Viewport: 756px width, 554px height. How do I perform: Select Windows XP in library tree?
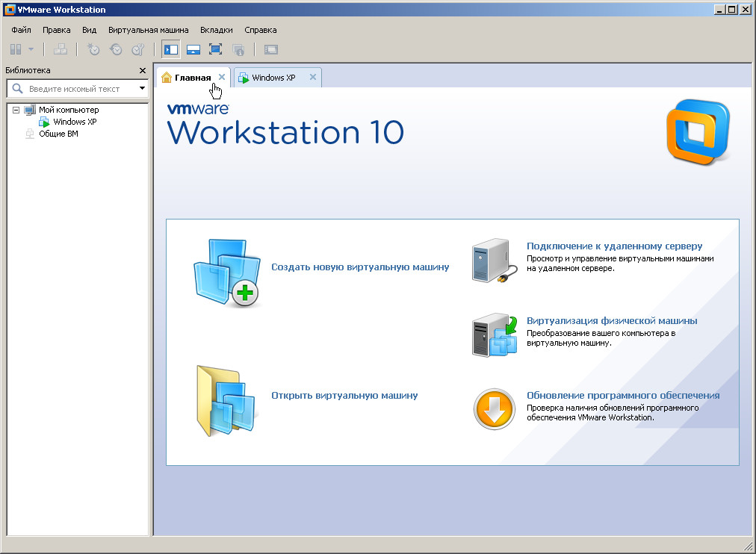tap(75, 122)
